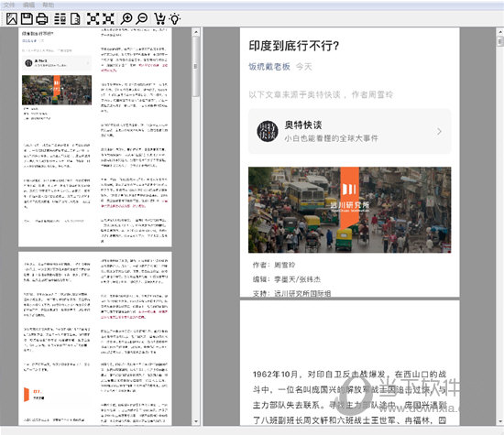The height and width of the screenshot is (435, 504).
Task: Click the right pane scroll up arrow
Action: [x=500, y=32]
